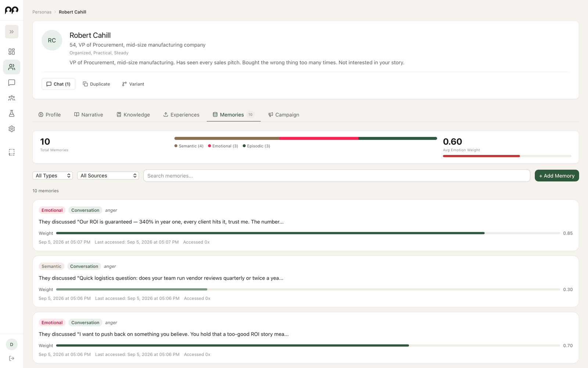Click the dashed square selection icon in sidebar
588x368 pixels.
pos(11,152)
